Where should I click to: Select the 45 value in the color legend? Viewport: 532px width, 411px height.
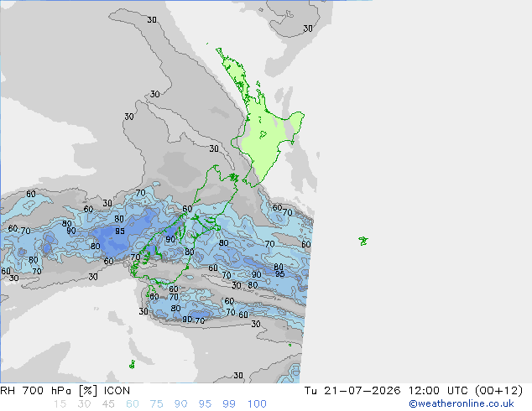108,404
